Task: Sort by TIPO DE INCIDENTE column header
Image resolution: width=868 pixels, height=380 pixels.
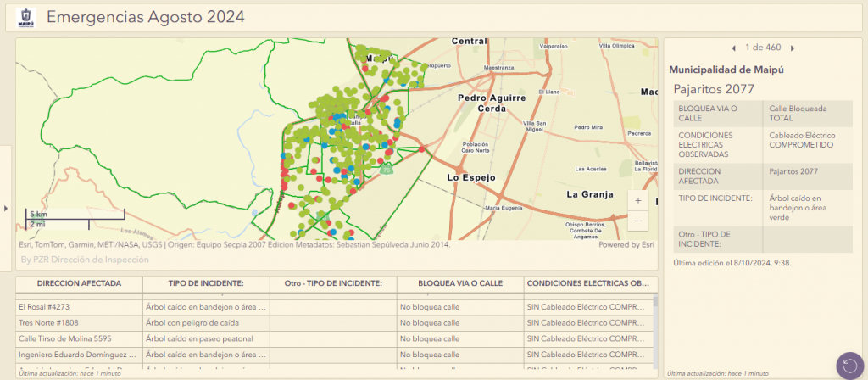Action: coord(206,283)
